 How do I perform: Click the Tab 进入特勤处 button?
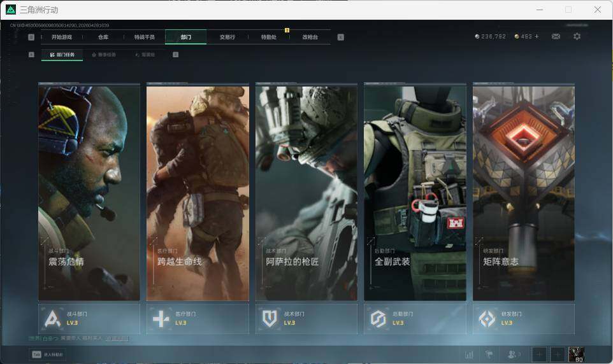[x=47, y=354]
